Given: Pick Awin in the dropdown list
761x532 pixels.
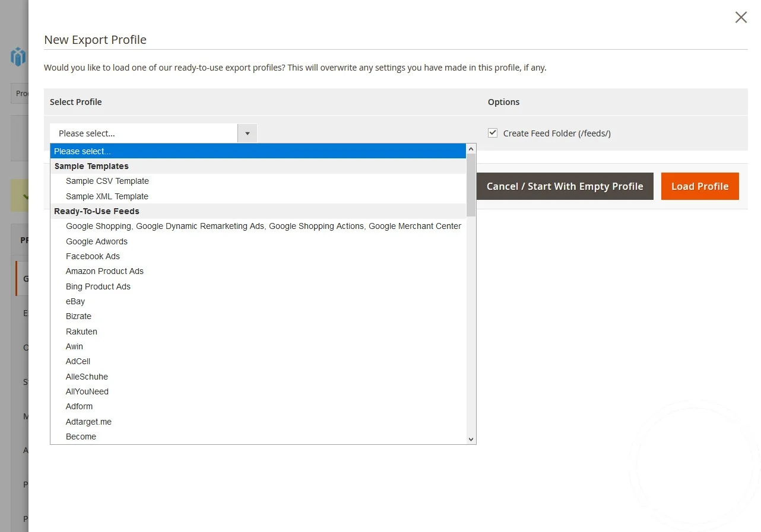Looking at the screenshot, I should pyautogui.click(x=74, y=346).
